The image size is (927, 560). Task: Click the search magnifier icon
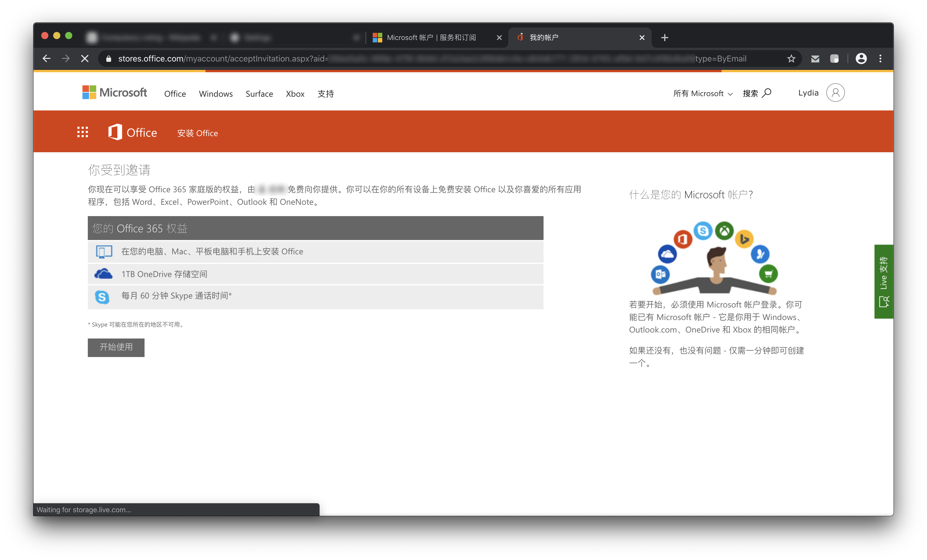[x=766, y=93]
